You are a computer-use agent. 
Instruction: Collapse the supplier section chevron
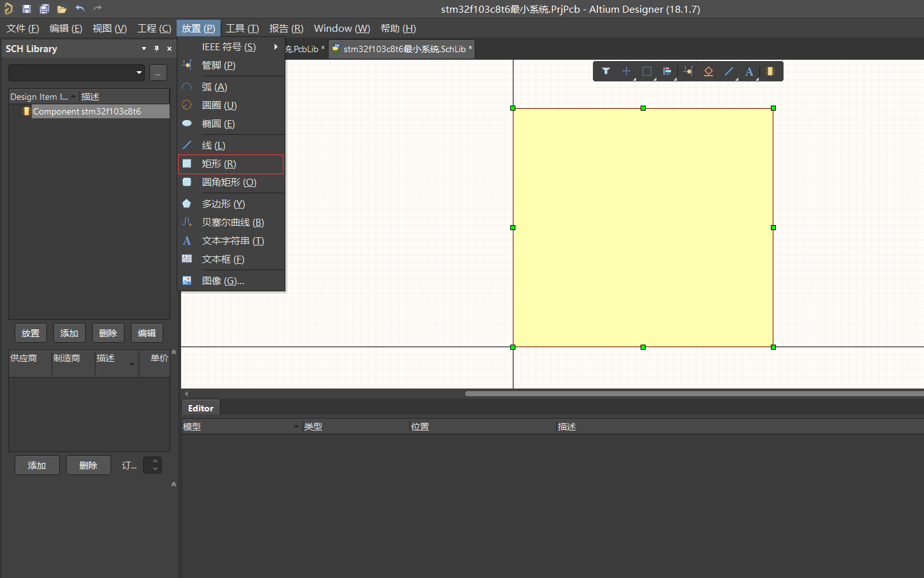click(173, 352)
